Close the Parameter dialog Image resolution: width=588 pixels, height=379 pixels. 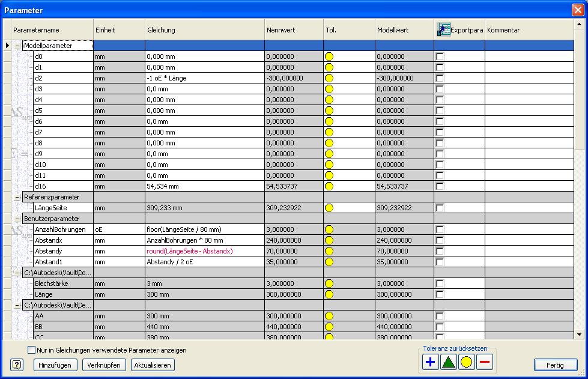(x=578, y=10)
